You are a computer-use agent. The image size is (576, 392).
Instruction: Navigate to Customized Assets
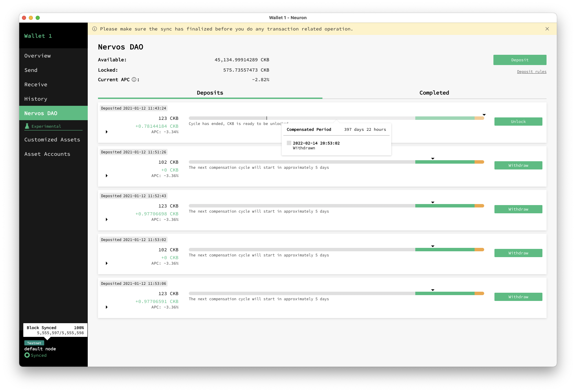pos(52,139)
